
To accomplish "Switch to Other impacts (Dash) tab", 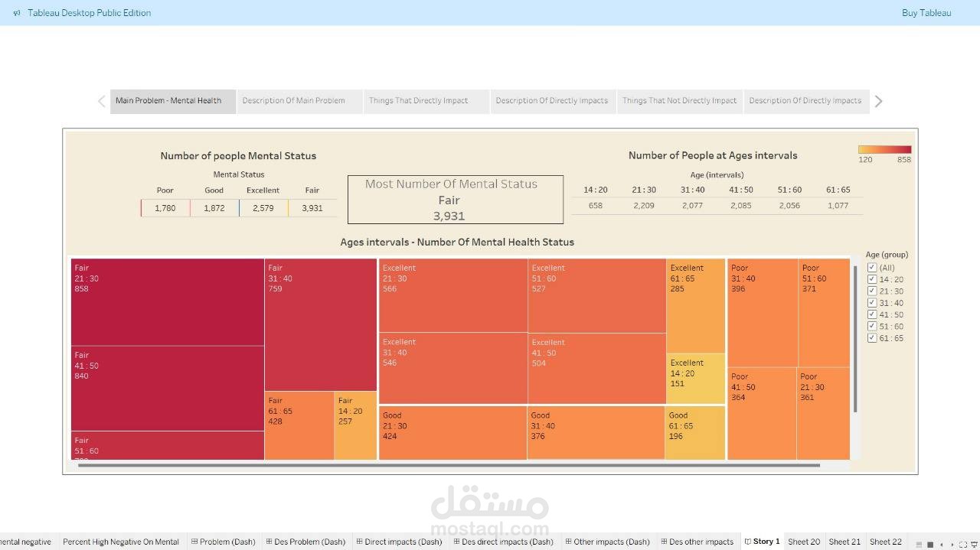I will click(x=607, y=542).
